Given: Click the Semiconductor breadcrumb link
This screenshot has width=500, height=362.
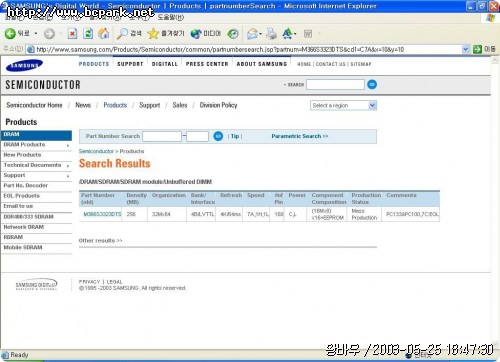Looking at the screenshot, I should coord(96,151).
